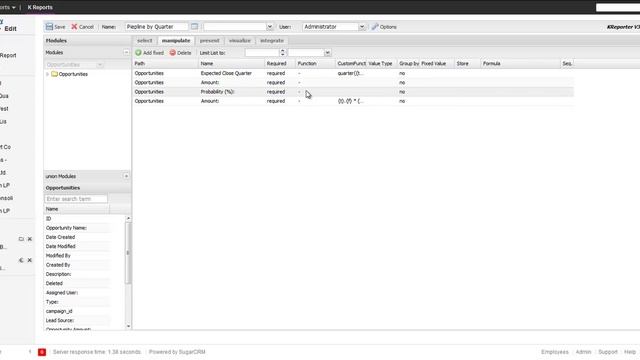Select the Lead Source field
The width and height of the screenshot is (640, 360).
(77, 320)
